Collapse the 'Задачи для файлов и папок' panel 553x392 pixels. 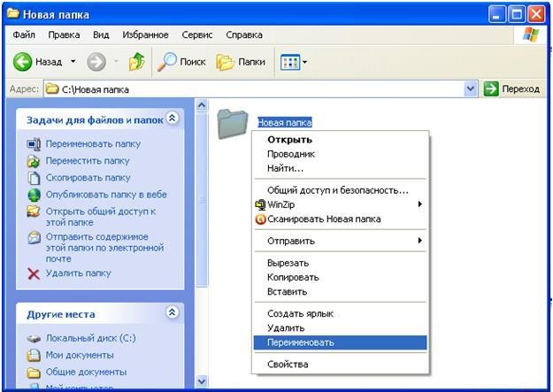point(173,119)
